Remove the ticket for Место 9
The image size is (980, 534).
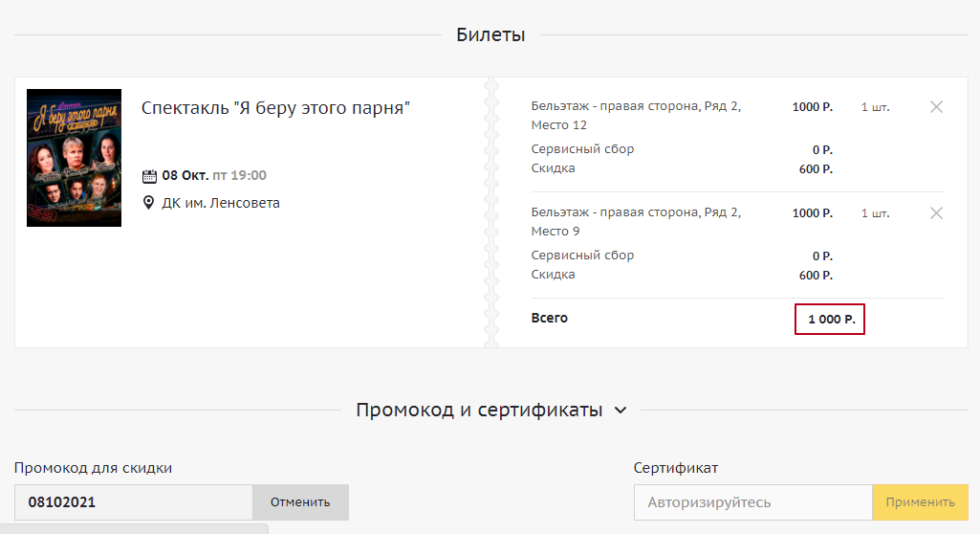(936, 213)
